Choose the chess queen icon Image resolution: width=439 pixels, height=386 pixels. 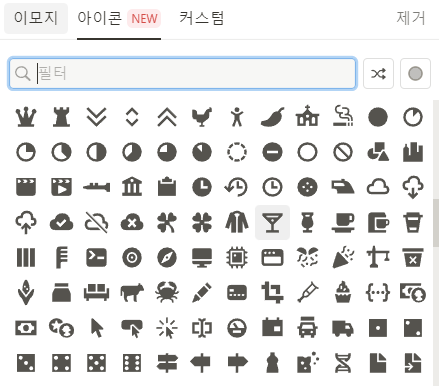26,117
